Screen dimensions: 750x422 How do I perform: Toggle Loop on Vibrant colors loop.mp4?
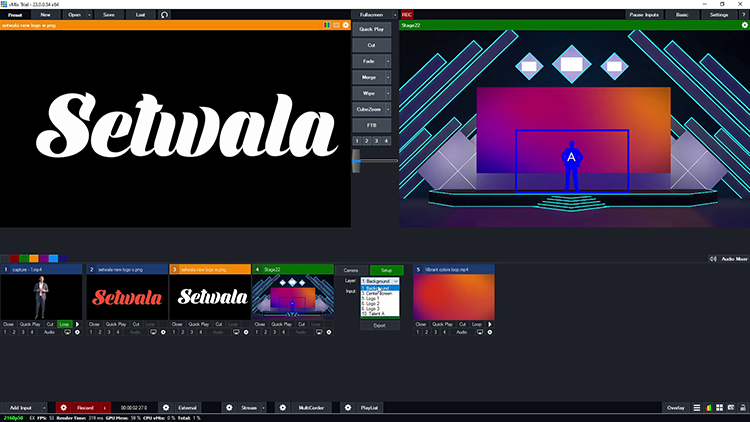pos(477,325)
